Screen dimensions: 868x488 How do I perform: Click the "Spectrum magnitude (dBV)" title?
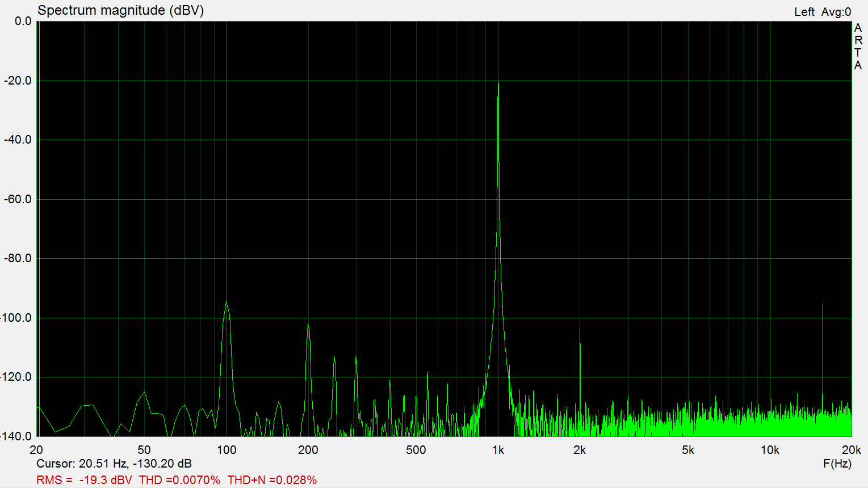point(120,11)
